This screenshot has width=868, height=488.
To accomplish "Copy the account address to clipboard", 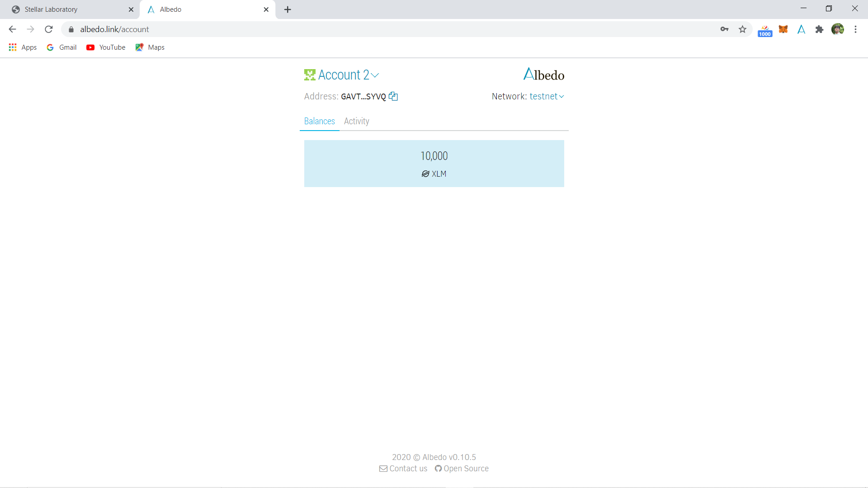I will tap(393, 96).
